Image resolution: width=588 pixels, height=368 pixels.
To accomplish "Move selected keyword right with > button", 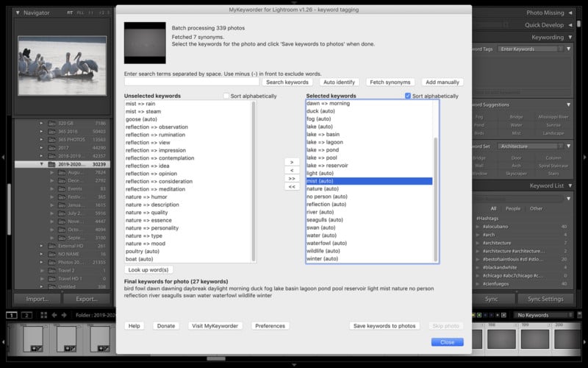I will pyautogui.click(x=292, y=162).
